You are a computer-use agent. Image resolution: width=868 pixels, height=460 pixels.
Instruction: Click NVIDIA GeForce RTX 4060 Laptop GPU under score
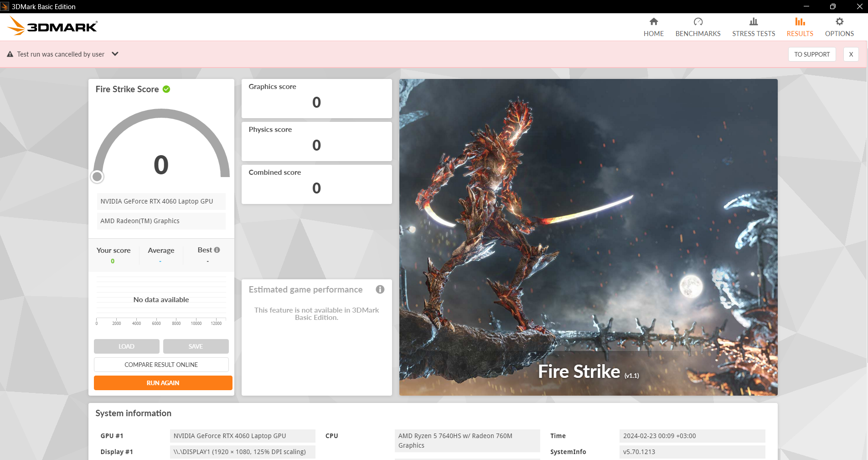[161, 201]
